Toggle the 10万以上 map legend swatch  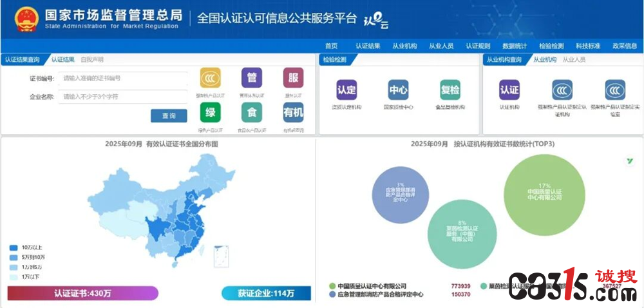14,247
